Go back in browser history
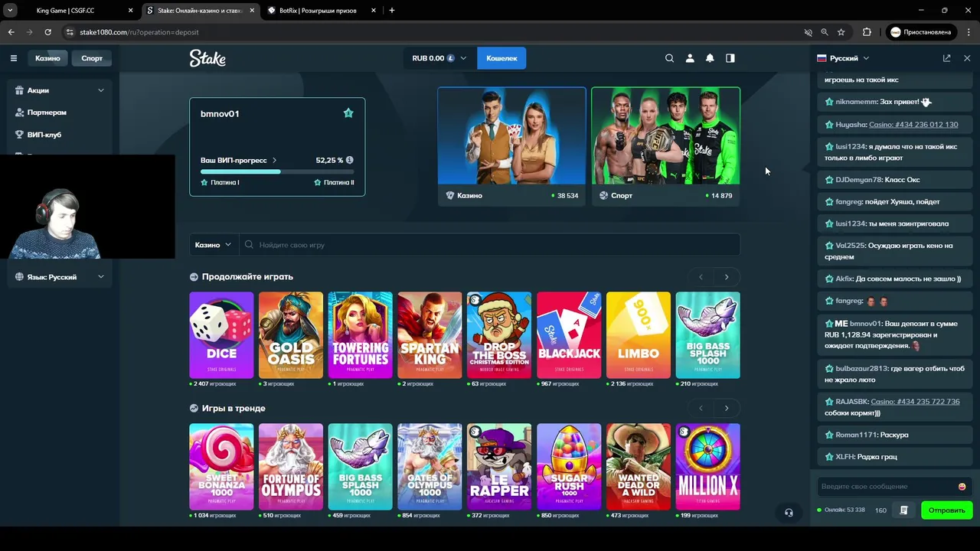 pyautogui.click(x=11, y=32)
